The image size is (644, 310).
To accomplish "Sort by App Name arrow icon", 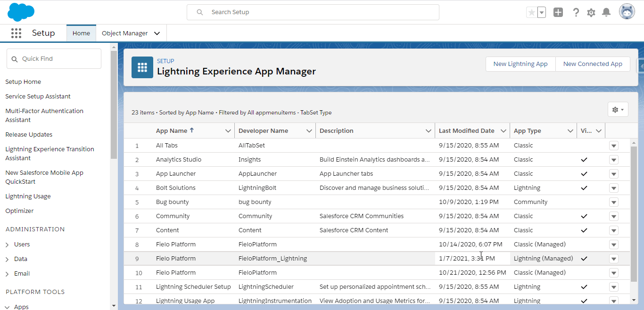I will (192, 131).
